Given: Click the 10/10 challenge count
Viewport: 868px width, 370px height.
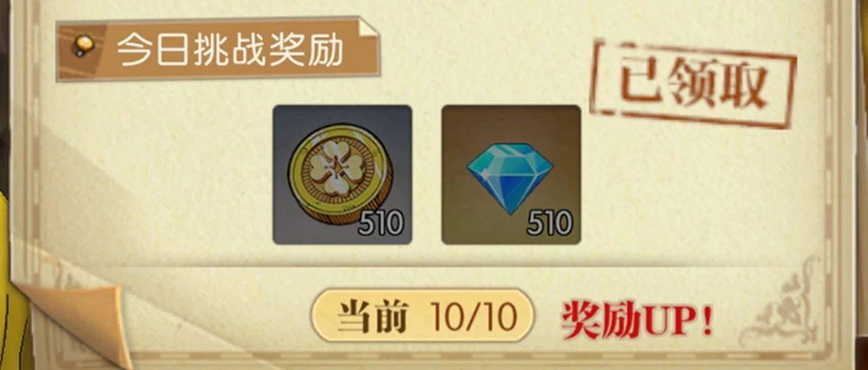Looking at the screenshot, I should click(473, 316).
